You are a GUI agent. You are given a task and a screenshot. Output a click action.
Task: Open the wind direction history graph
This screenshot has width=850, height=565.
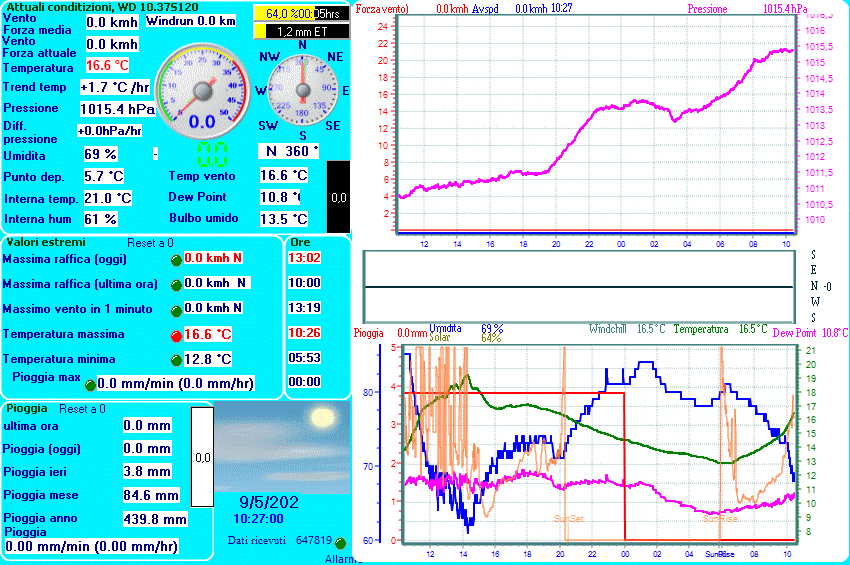point(579,286)
